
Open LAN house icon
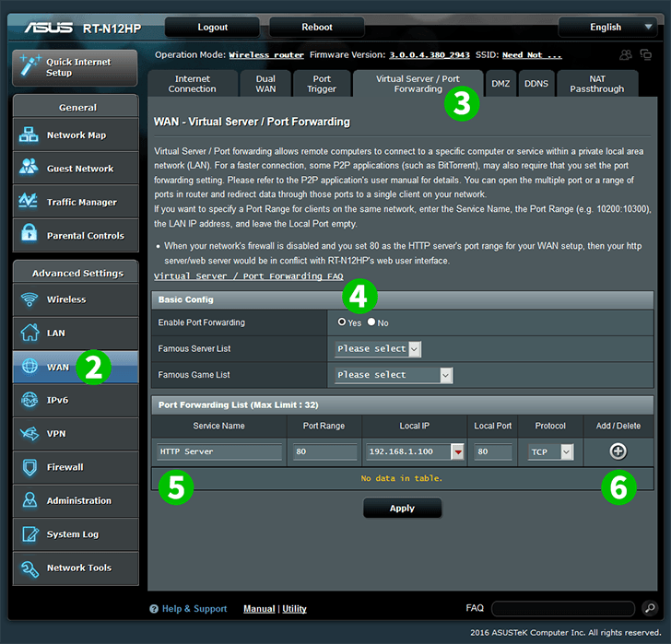pyautogui.click(x=29, y=333)
